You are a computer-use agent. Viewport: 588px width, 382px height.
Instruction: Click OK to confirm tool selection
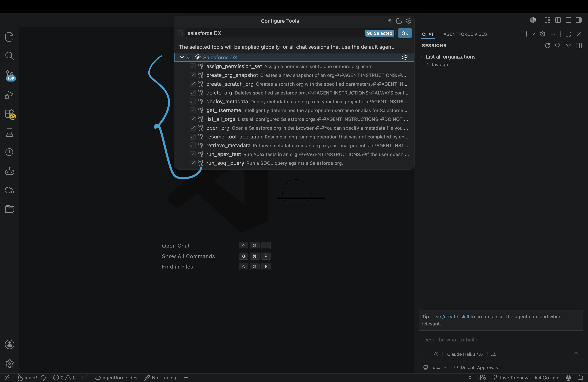(x=405, y=33)
